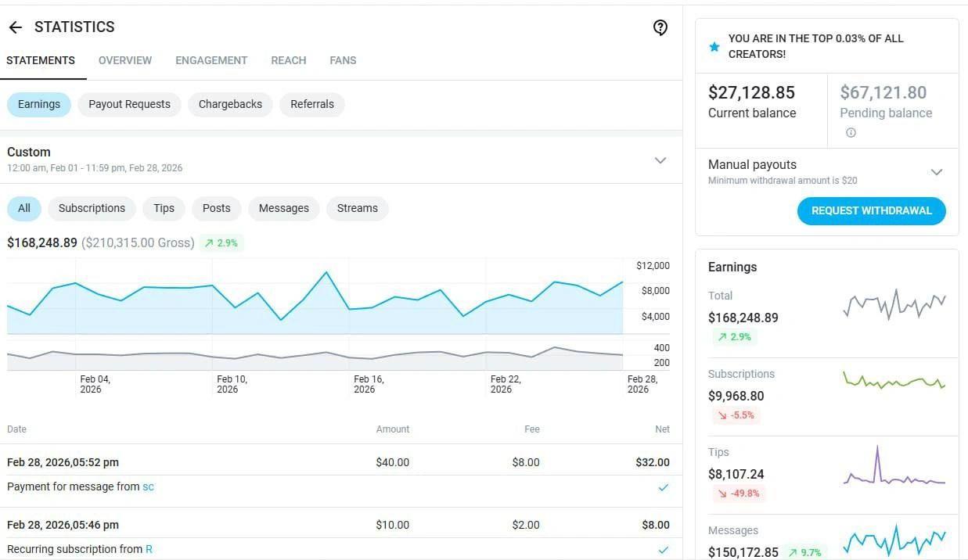This screenshot has width=968, height=560.
Task: Switch to the Overview tab
Action: point(125,60)
